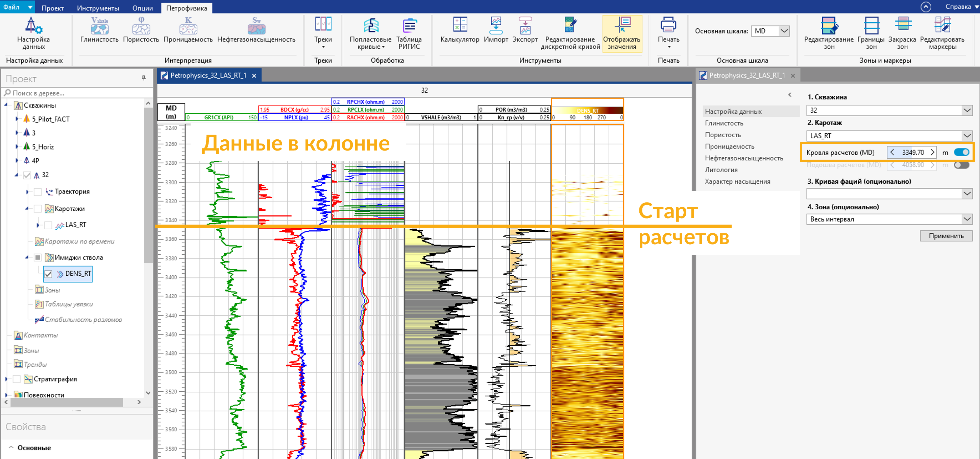Enable the Подошва расчетов (MD) switch
The height and width of the screenshot is (459, 980).
961,165
